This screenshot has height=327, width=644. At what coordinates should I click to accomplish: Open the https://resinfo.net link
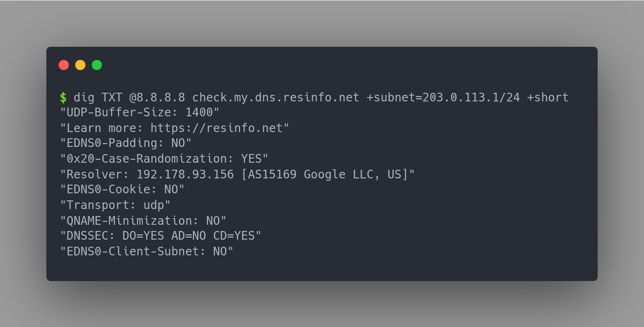click(x=219, y=127)
